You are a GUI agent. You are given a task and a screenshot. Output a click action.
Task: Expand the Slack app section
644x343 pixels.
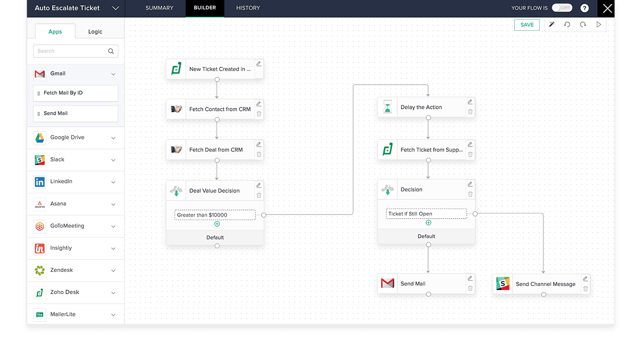[x=113, y=160]
